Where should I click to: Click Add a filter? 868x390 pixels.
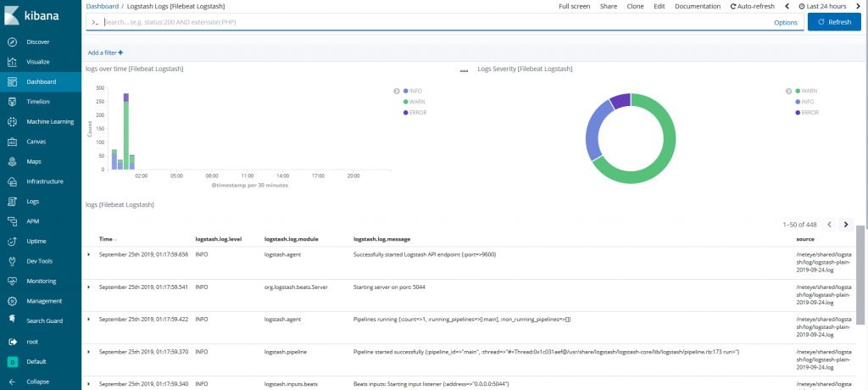click(105, 53)
